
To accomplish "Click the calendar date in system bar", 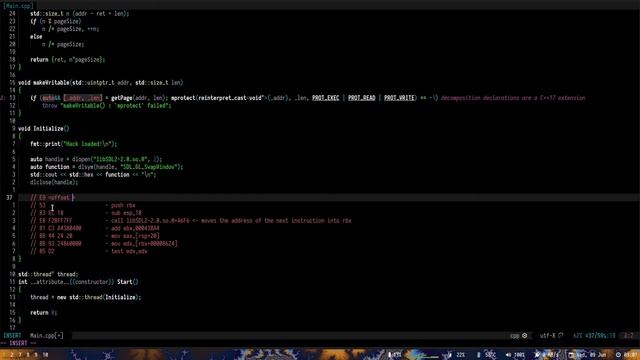I will coord(588,355).
